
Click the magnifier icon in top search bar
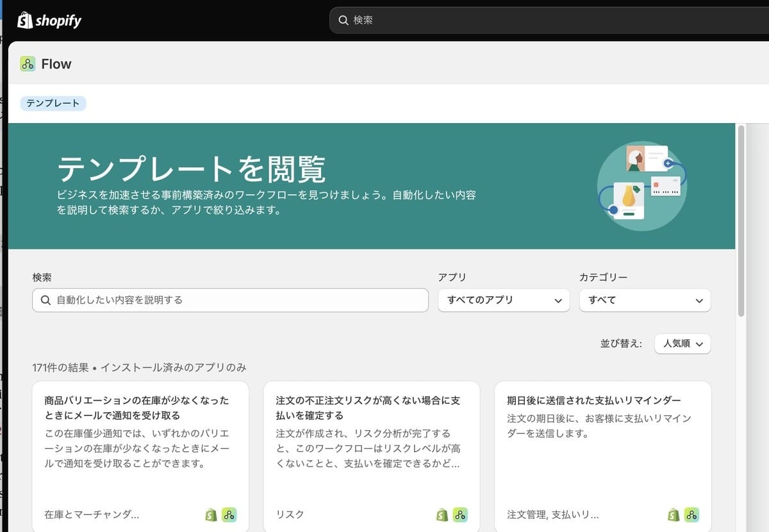tap(343, 21)
